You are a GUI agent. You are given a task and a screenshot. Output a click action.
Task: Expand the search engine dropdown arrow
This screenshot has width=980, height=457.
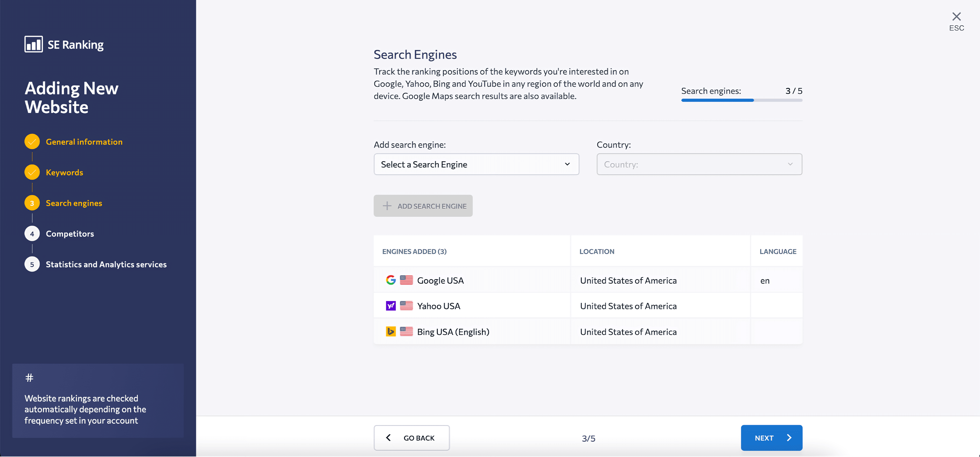[x=567, y=164]
